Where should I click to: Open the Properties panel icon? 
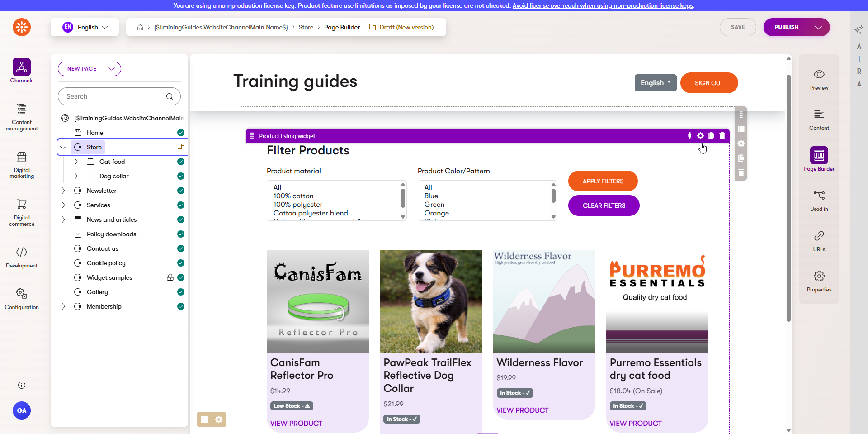819,280
